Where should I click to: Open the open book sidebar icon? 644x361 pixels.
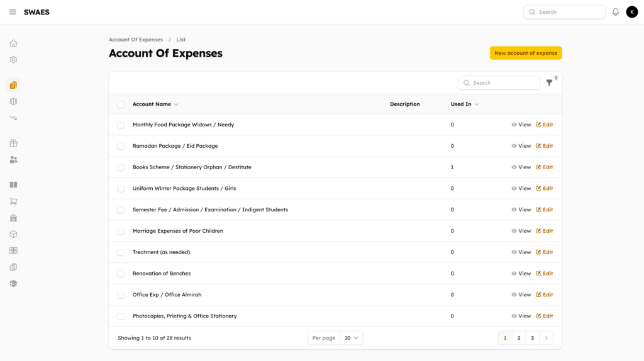[14, 185]
